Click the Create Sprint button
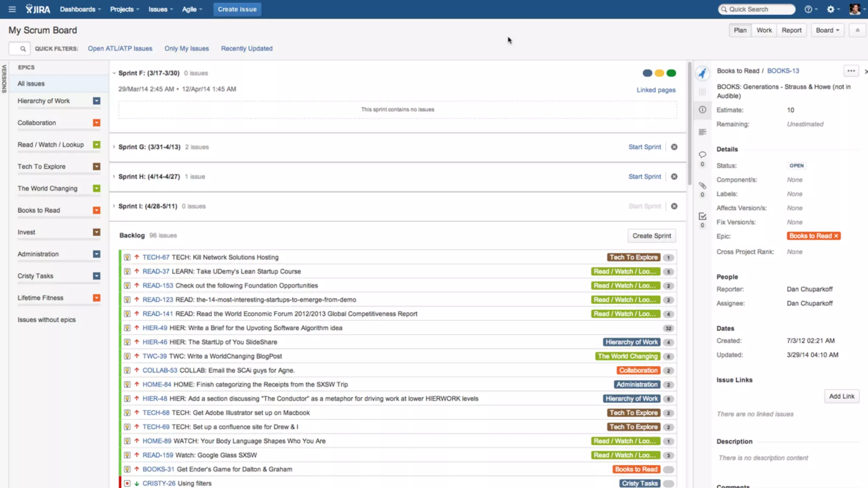The image size is (868, 488). (x=651, y=236)
